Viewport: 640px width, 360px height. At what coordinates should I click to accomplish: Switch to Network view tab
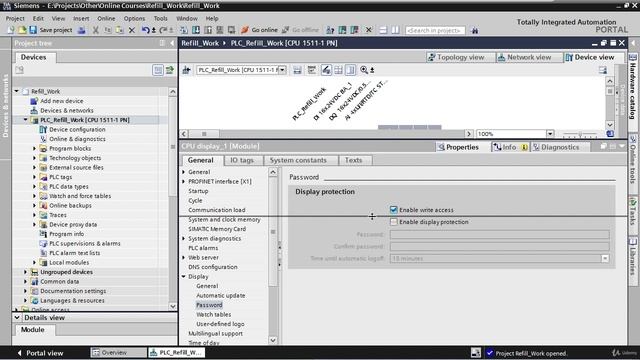tap(529, 57)
